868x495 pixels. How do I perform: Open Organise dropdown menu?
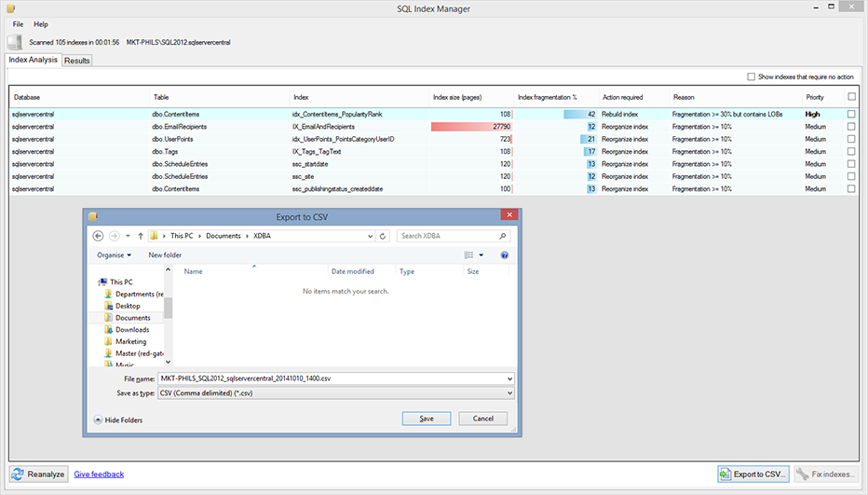pos(114,255)
